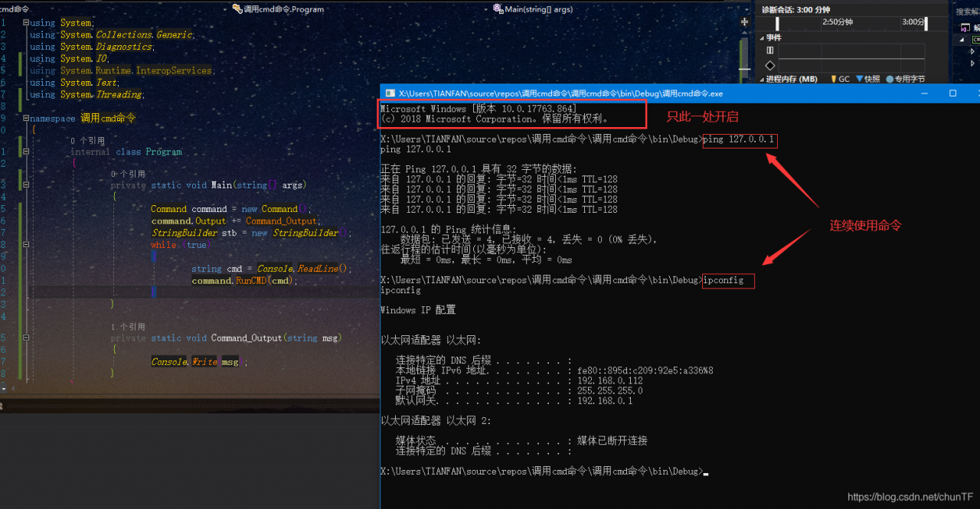Click the using System.Threading line
980x509 pixels.
pos(87,95)
